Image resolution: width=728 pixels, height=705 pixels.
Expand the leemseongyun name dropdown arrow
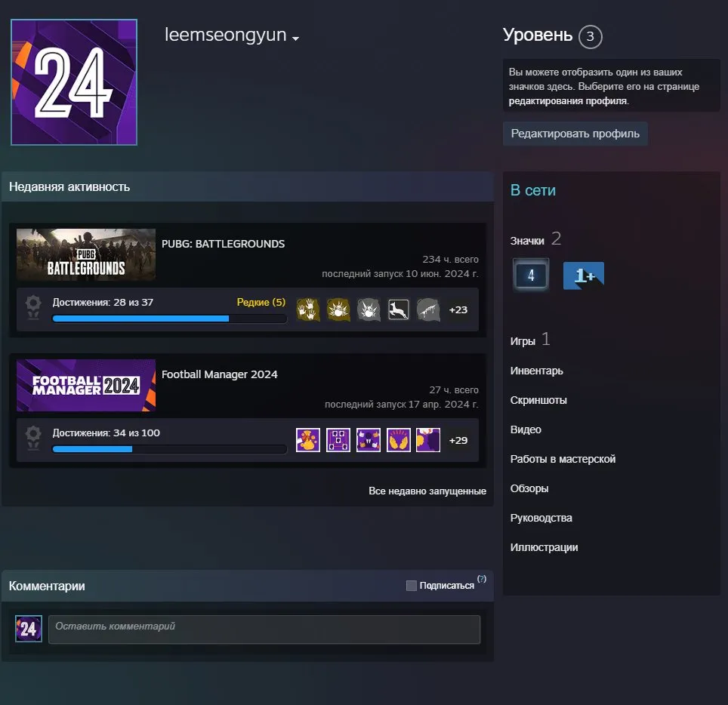pos(295,38)
